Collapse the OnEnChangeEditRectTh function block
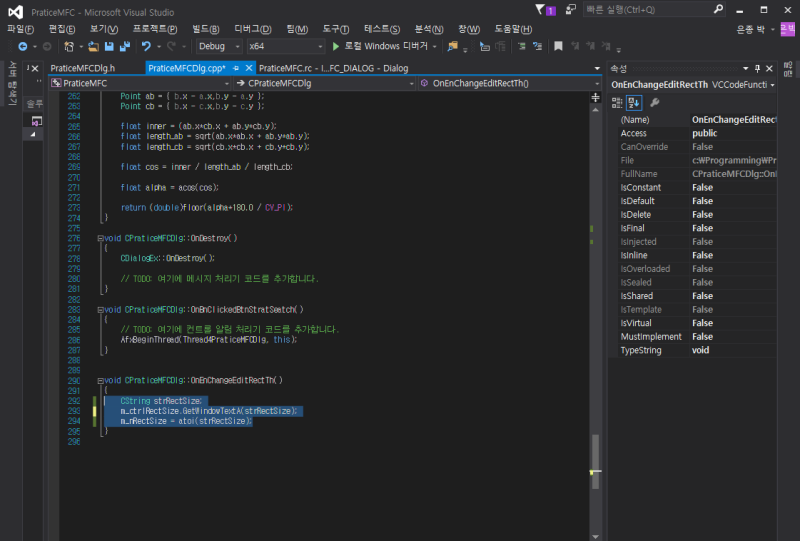The image size is (800, 541). pyautogui.click(x=101, y=381)
